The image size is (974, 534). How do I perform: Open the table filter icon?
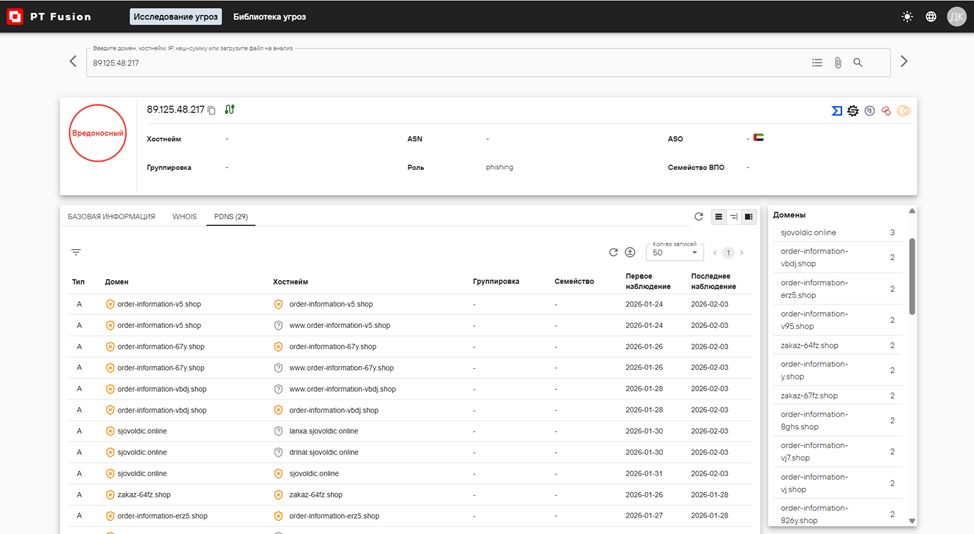76,253
